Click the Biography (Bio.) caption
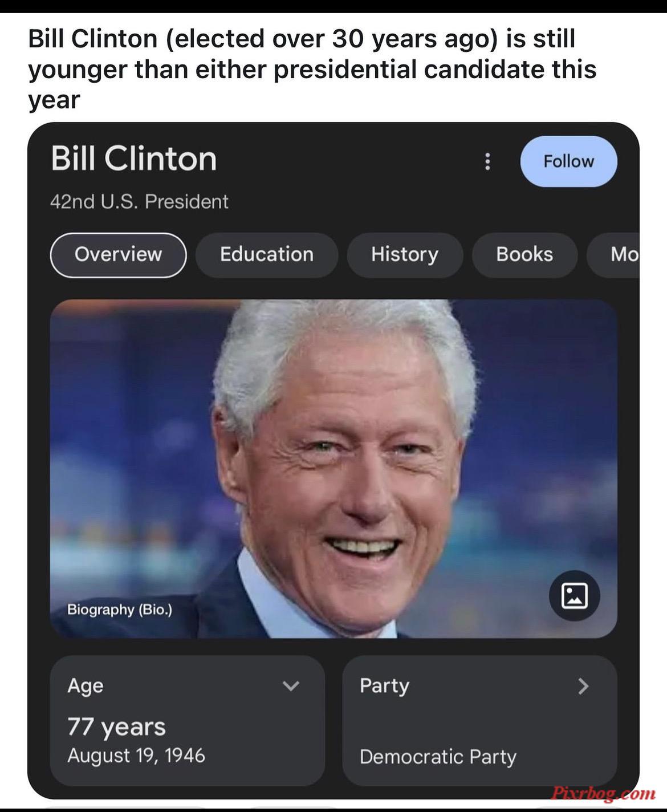Viewport: 667px width, 812px height. [120, 610]
